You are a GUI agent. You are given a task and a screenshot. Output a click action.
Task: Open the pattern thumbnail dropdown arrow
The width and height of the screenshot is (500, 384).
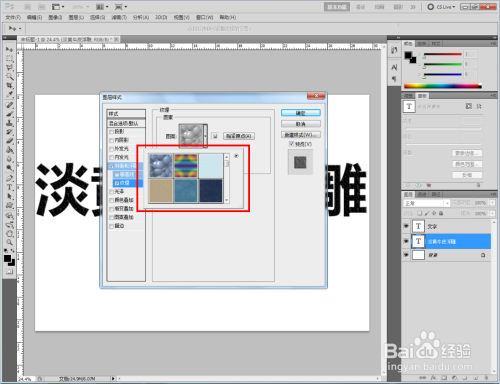pos(205,136)
